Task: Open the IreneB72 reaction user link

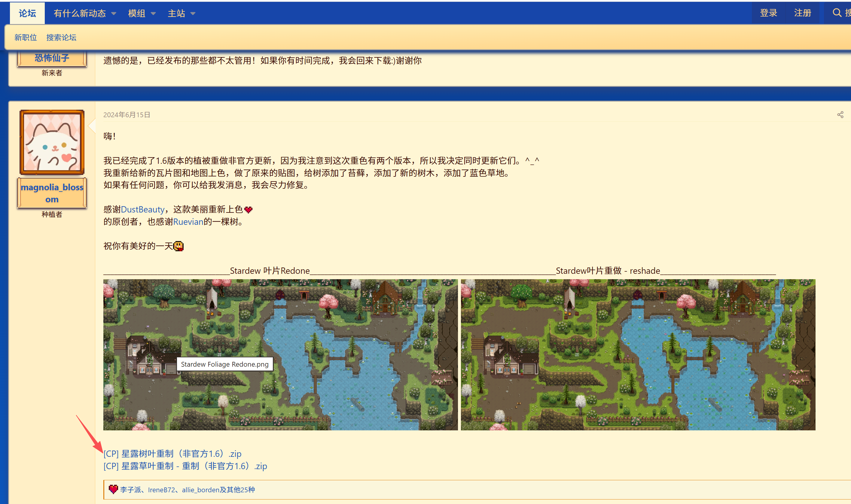Action: pyautogui.click(x=161, y=490)
